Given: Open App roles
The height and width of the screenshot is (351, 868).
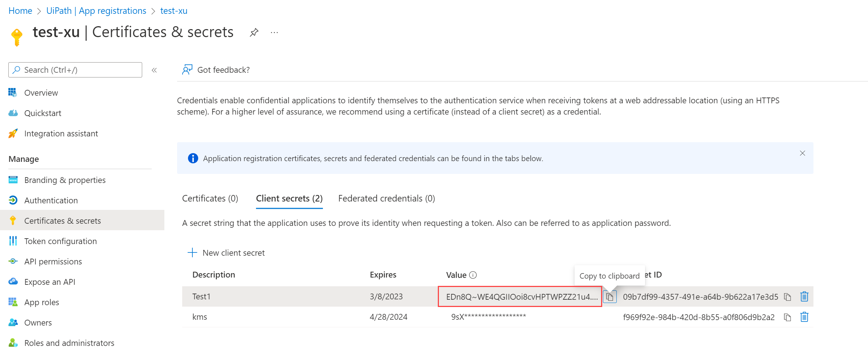Looking at the screenshot, I should coord(41,302).
